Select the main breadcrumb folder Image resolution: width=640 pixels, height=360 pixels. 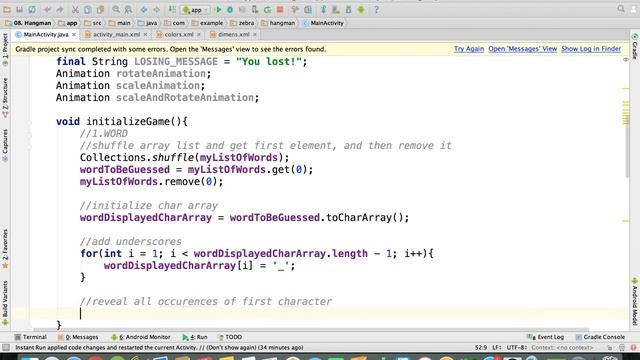(119, 23)
